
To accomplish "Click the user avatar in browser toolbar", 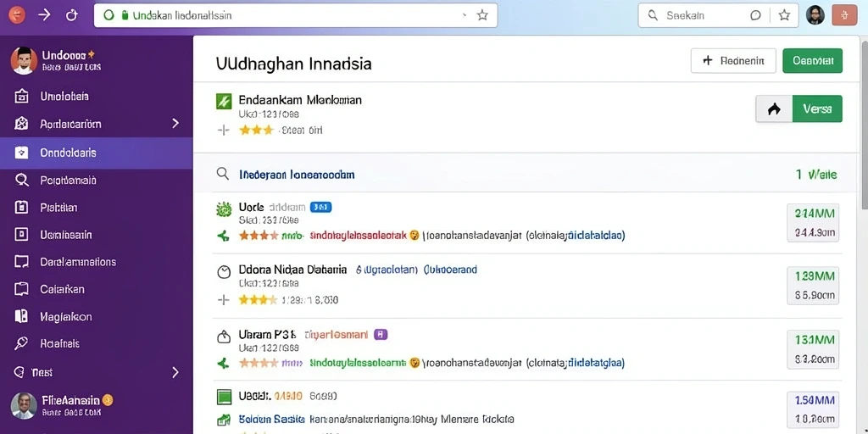I will [815, 15].
